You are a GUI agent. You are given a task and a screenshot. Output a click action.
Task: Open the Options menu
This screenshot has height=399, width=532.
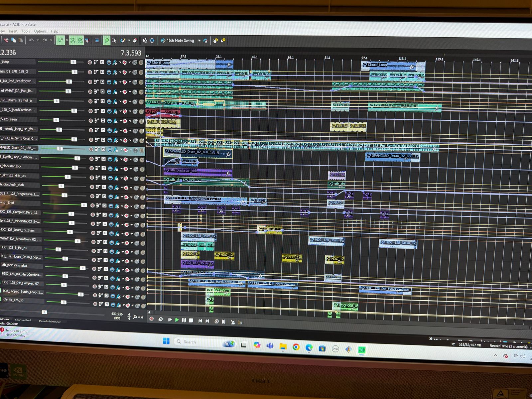[x=40, y=31]
